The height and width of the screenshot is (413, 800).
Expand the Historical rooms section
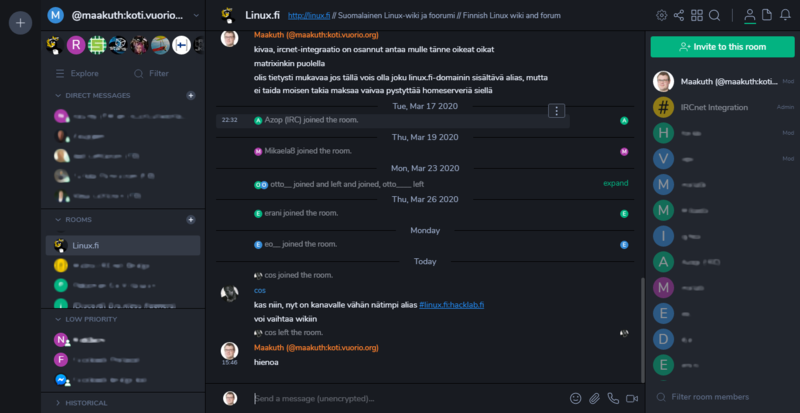click(58, 403)
